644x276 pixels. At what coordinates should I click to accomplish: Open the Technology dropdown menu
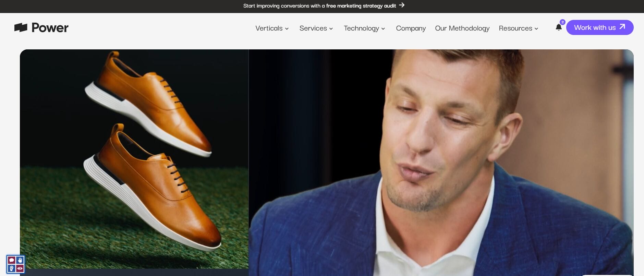[x=364, y=28]
